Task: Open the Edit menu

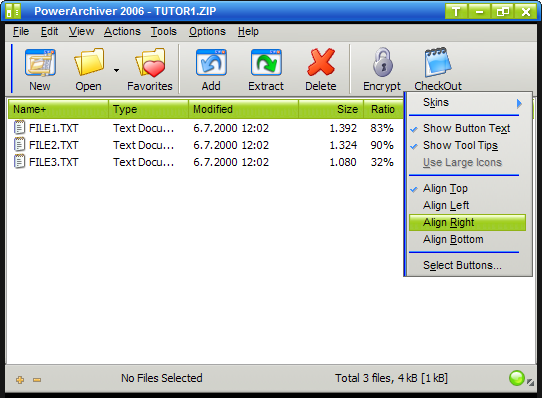Action: click(x=49, y=31)
